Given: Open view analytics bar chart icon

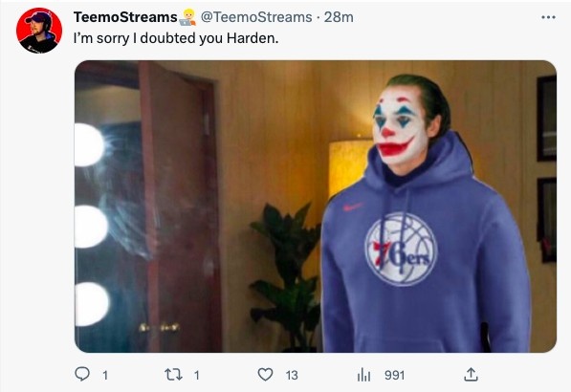Looking at the screenshot, I should point(363,375).
